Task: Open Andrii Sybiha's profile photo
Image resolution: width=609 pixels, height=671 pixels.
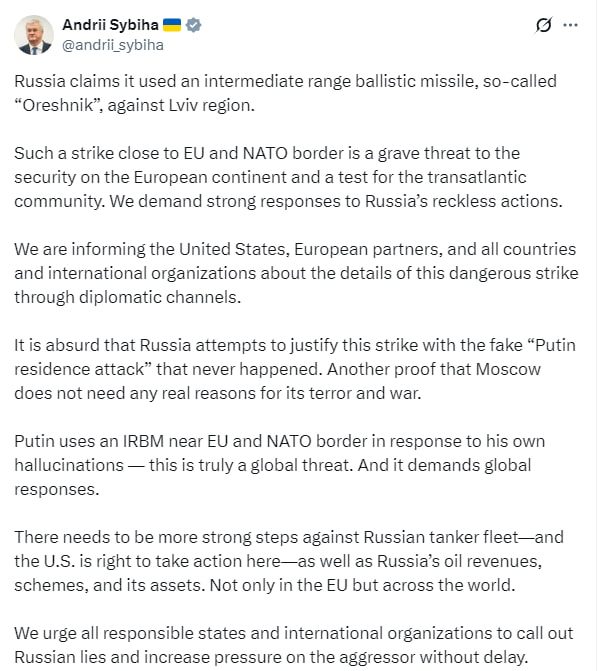Action: tap(33, 34)
